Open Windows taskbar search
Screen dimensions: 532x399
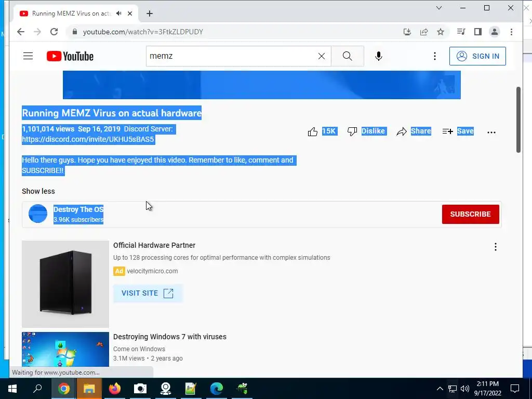pos(37,389)
